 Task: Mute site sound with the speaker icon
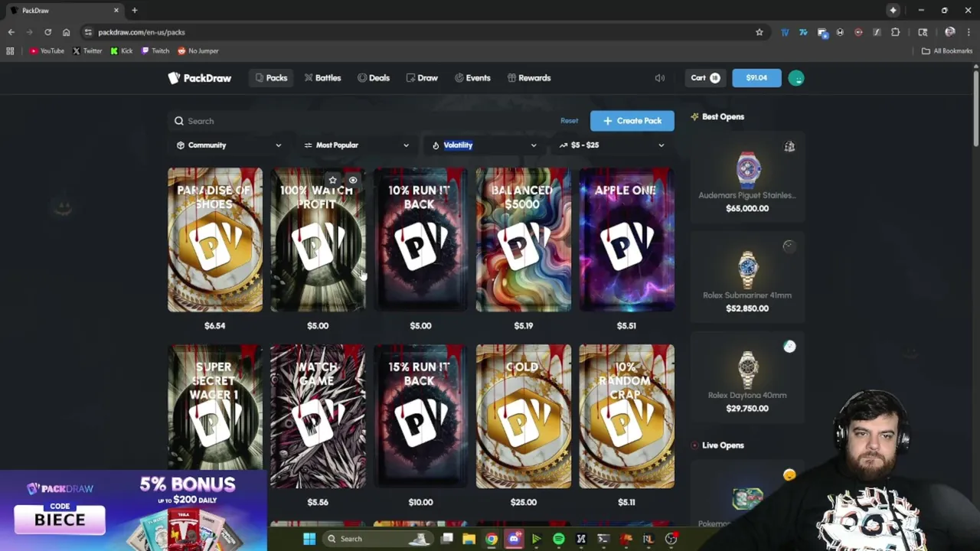pyautogui.click(x=660, y=77)
